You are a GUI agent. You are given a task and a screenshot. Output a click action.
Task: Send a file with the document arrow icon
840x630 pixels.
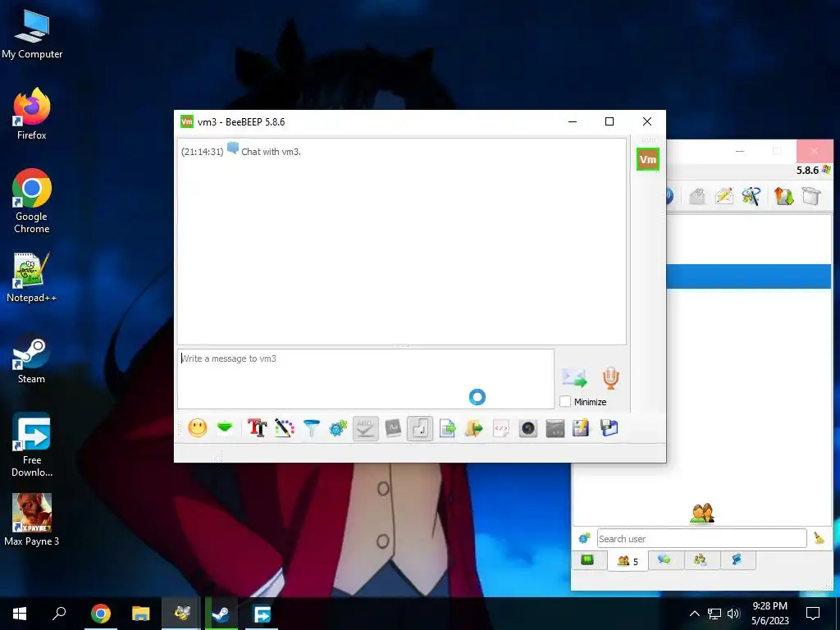[447, 428]
